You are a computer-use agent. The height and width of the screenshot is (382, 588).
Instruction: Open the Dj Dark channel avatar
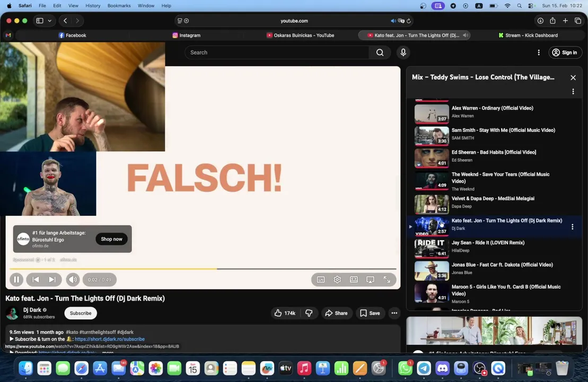coord(12,313)
